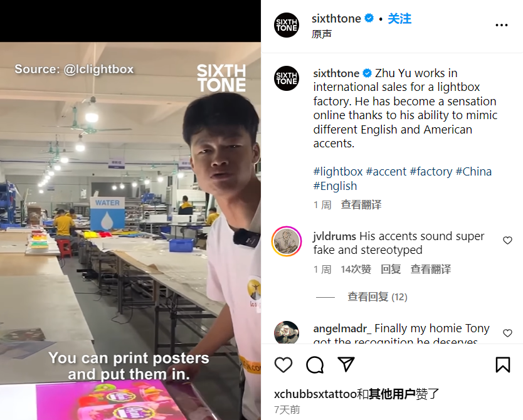This screenshot has height=420, width=523.
Task: Like the post with heart icon
Action: [283, 364]
